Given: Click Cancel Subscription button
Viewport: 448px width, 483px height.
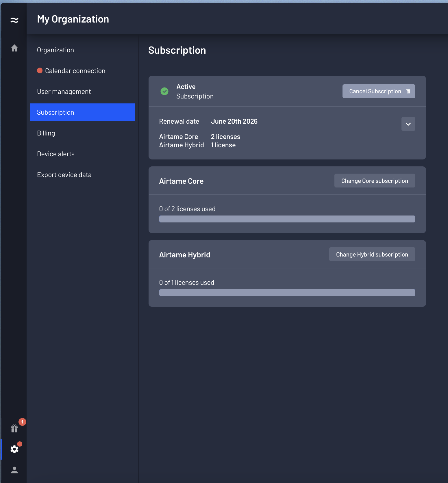Looking at the screenshot, I should pyautogui.click(x=379, y=91).
